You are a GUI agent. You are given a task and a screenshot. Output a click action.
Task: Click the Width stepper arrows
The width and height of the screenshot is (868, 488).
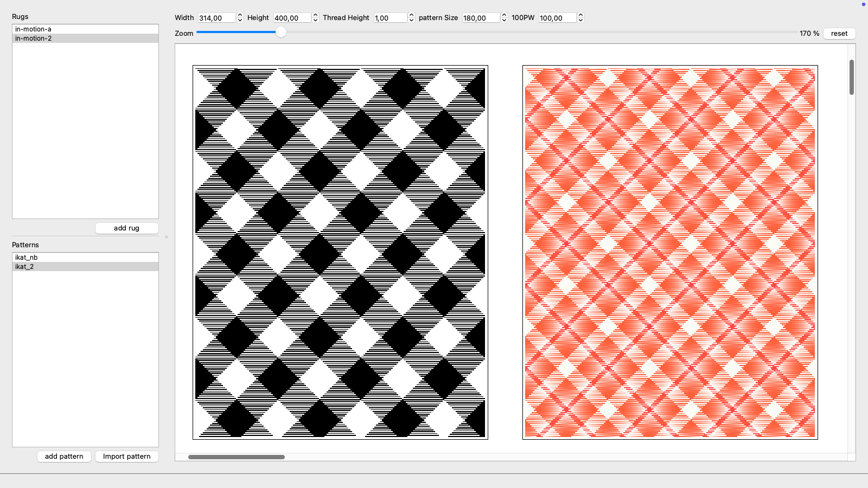click(240, 18)
